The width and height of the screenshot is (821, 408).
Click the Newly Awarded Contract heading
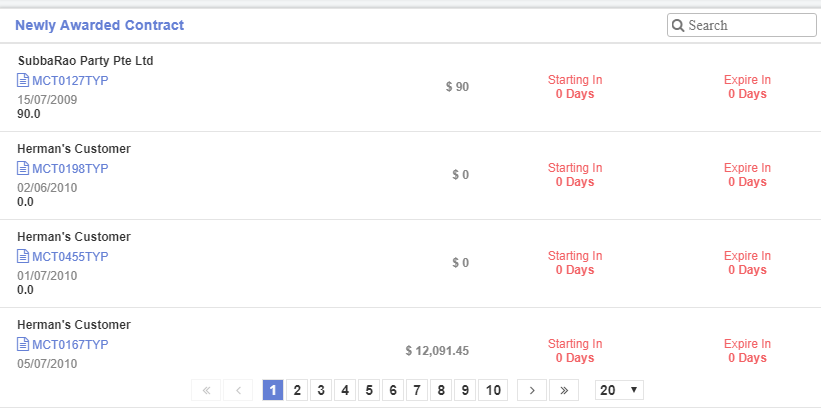coord(99,25)
